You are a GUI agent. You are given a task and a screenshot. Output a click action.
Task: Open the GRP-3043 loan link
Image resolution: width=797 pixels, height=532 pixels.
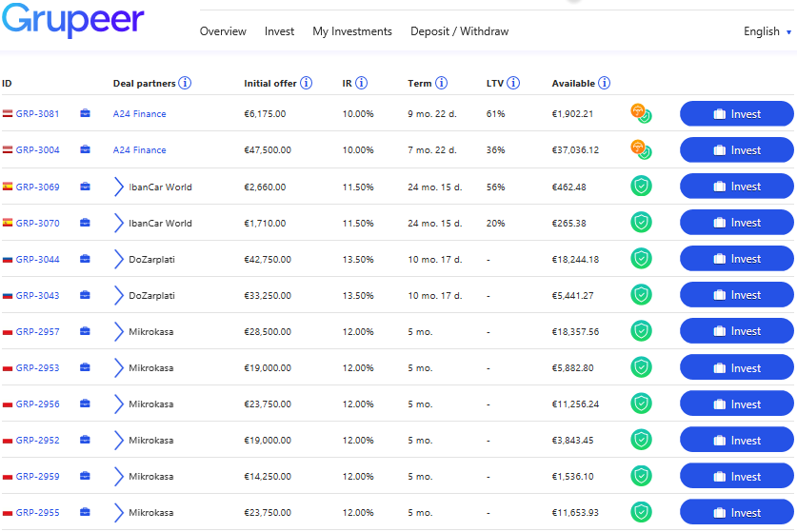tap(37, 296)
